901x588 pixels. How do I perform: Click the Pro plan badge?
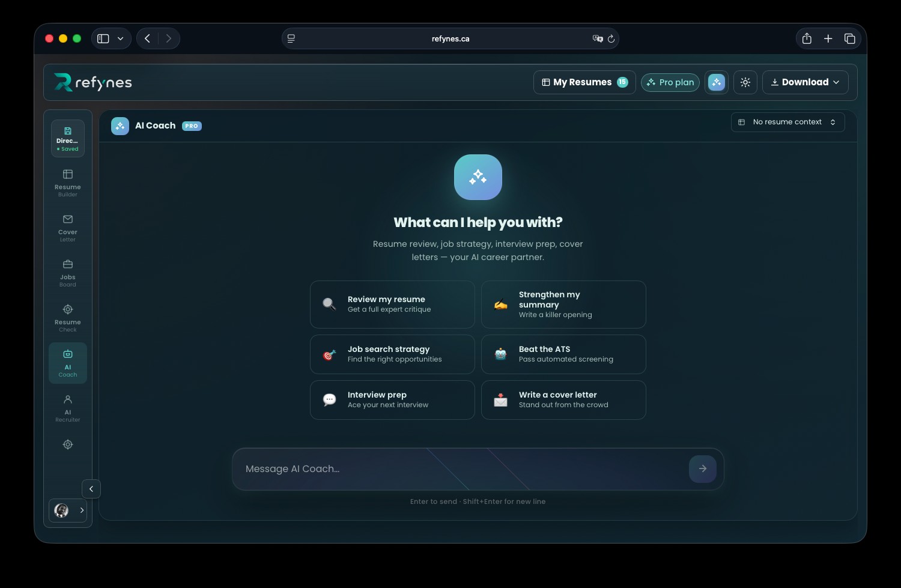pyautogui.click(x=670, y=82)
